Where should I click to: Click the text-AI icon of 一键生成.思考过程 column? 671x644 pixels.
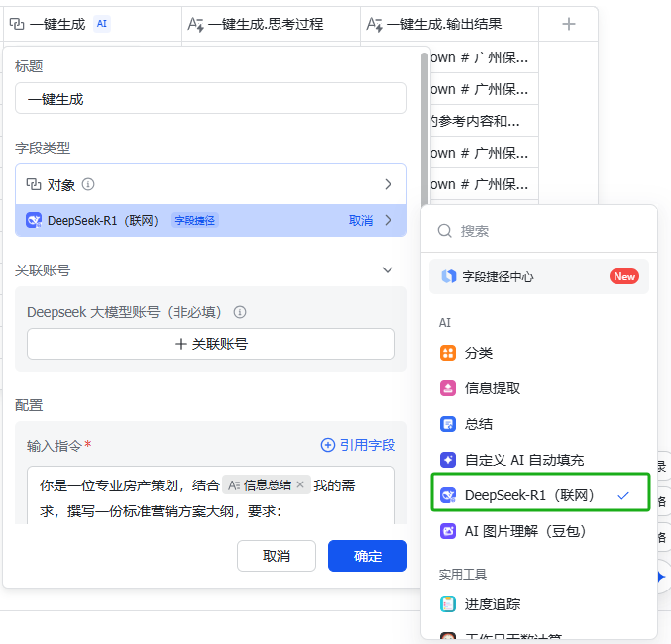(196, 25)
